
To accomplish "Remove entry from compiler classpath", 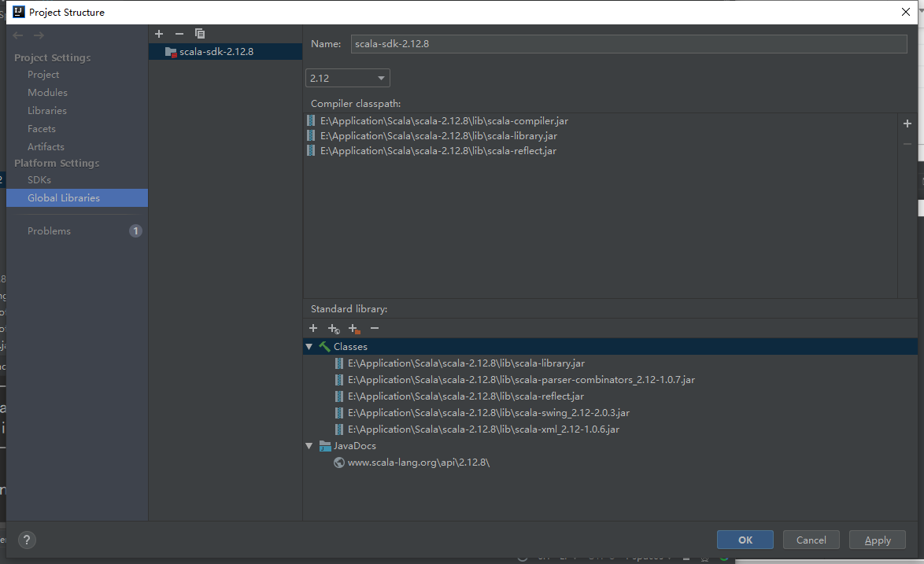I will tap(907, 144).
